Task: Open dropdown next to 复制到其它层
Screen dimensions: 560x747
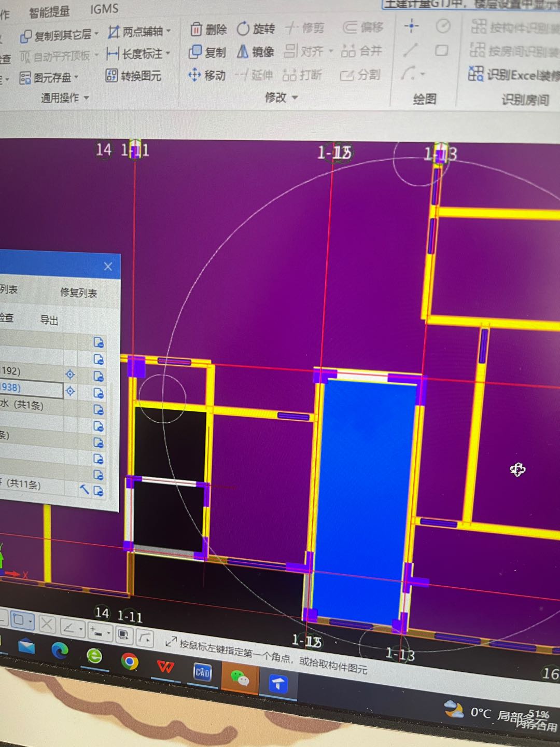Action: click(96, 34)
